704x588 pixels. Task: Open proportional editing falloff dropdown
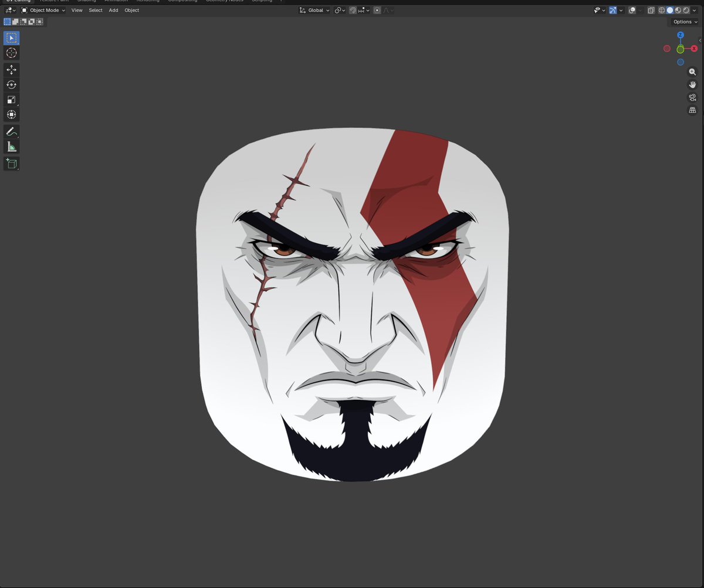pyautogui.click(x=388, y=11)
